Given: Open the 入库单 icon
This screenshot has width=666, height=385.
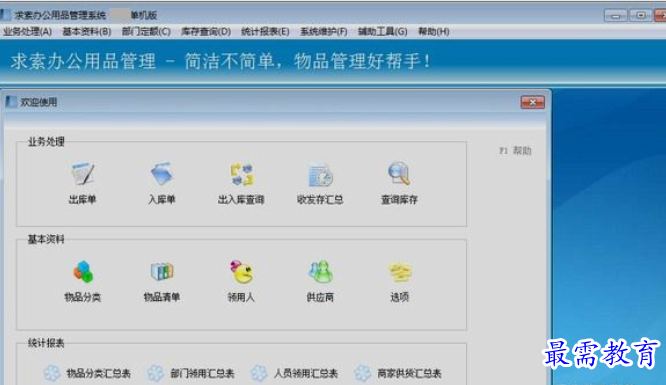Looking at the screenshot, I should point(161,173).
